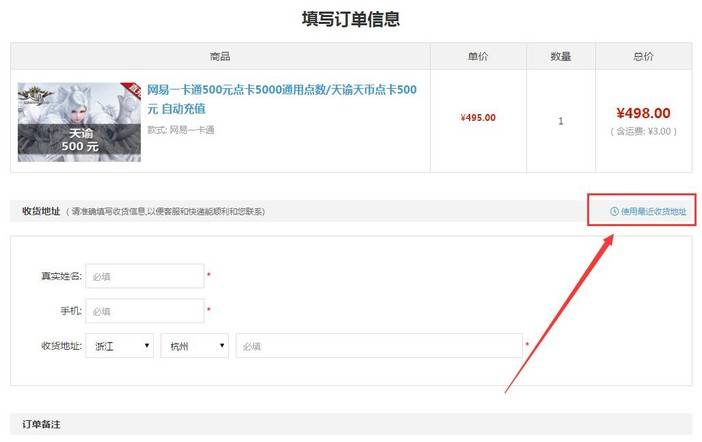Click the detailed address input field
Screen dimensions: 702x442
coord(378,346)
